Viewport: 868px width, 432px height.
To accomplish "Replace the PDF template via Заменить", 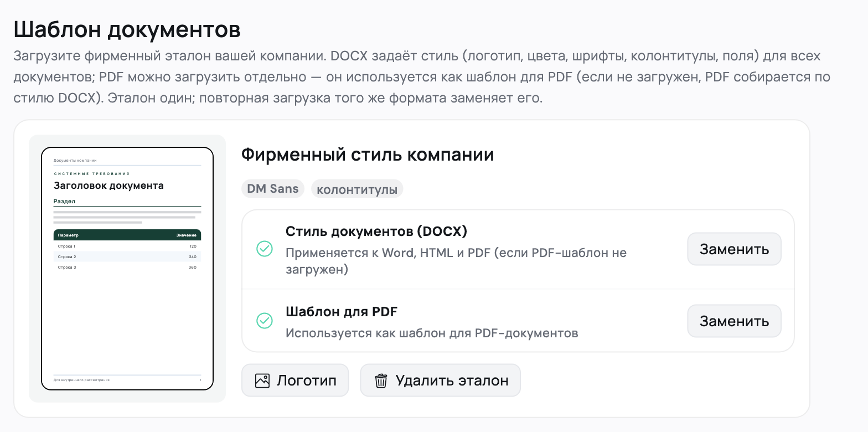I will click(x=734, y=321).
